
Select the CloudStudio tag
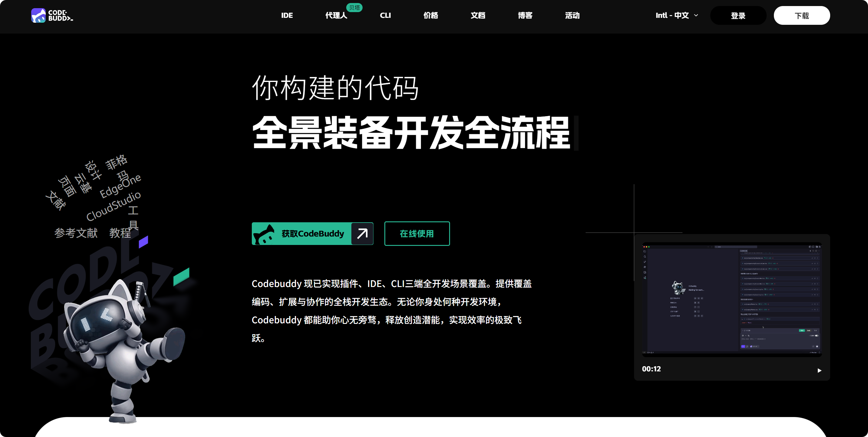[x=113, y=206]
